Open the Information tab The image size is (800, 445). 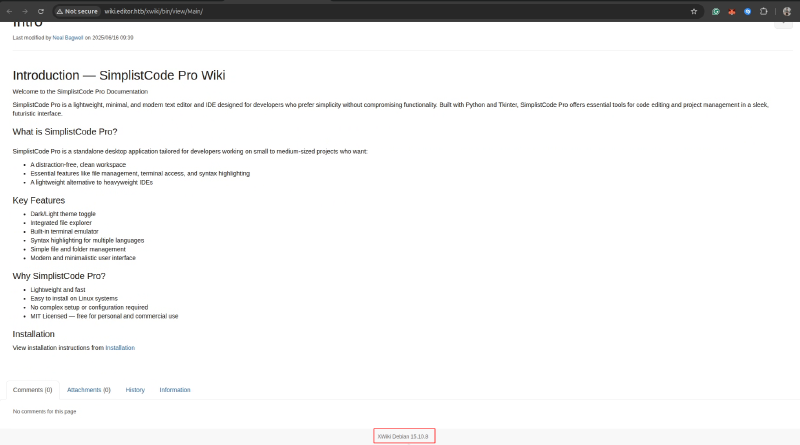175,389
